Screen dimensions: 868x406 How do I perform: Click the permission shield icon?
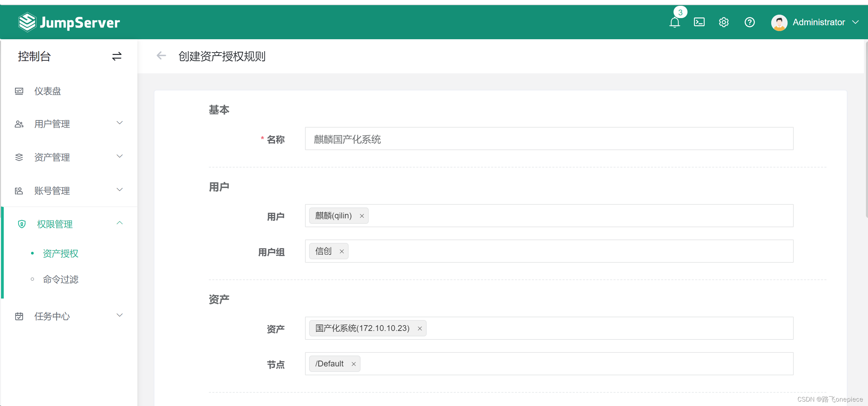point(22,224)
